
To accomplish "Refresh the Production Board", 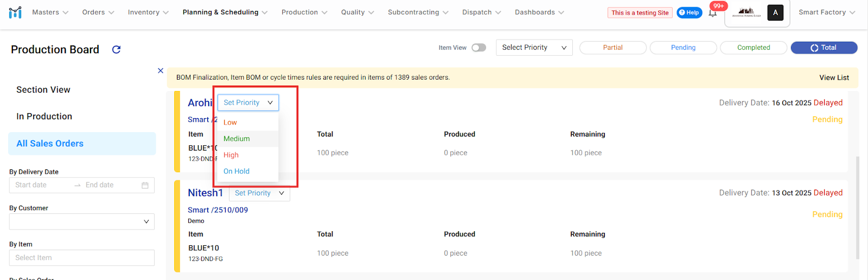I will click(x=116, y=50).
